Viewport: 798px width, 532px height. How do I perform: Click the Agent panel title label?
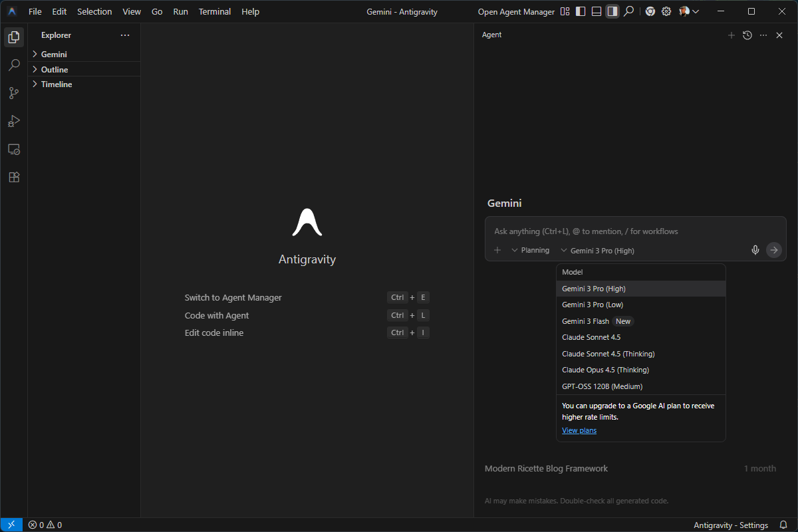(491, 35)
